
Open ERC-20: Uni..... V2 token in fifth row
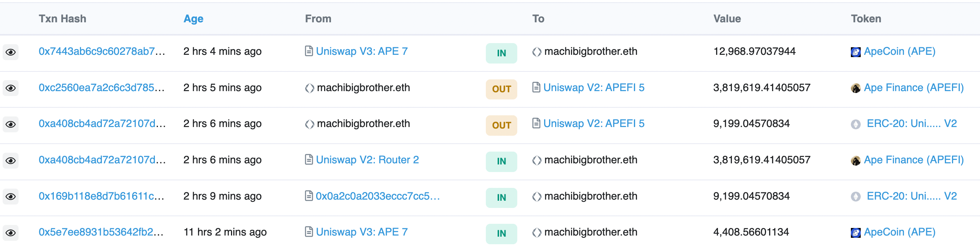click(911, 196)
